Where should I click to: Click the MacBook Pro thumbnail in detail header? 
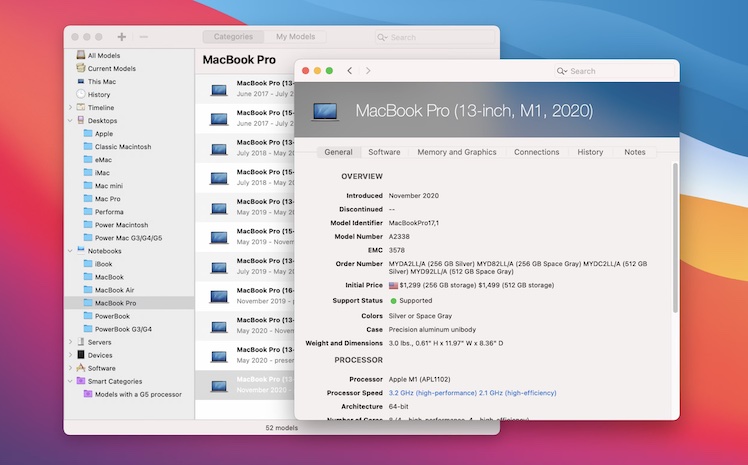click(326, 111)
